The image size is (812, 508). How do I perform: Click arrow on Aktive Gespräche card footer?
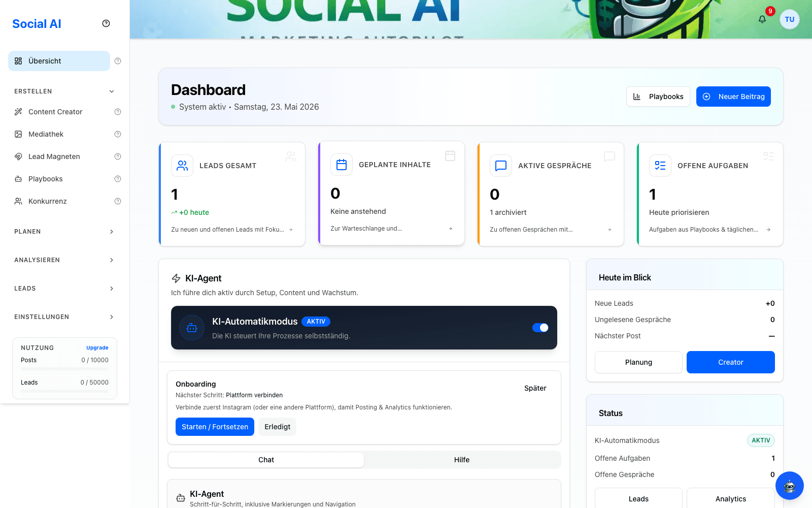[610, 230]
